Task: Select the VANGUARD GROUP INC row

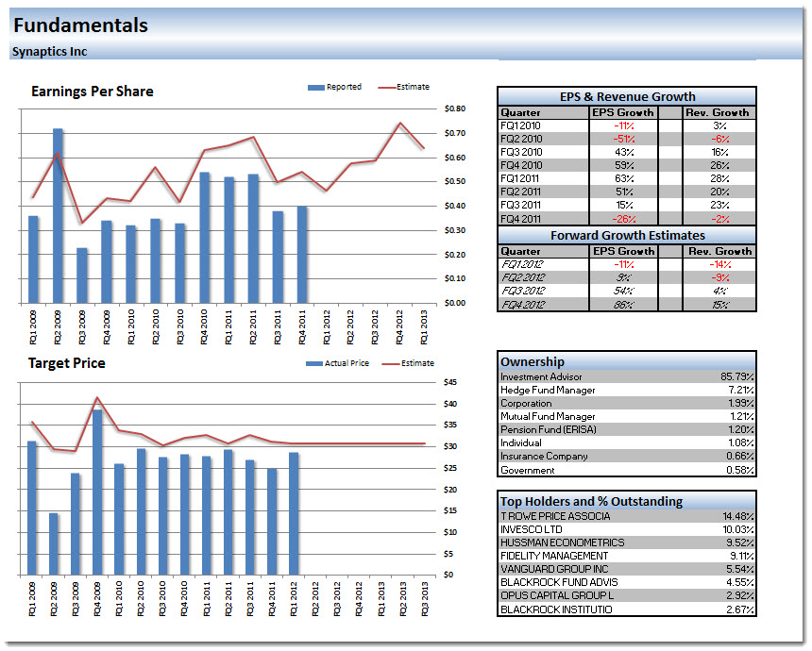Action: coord(627,569)
